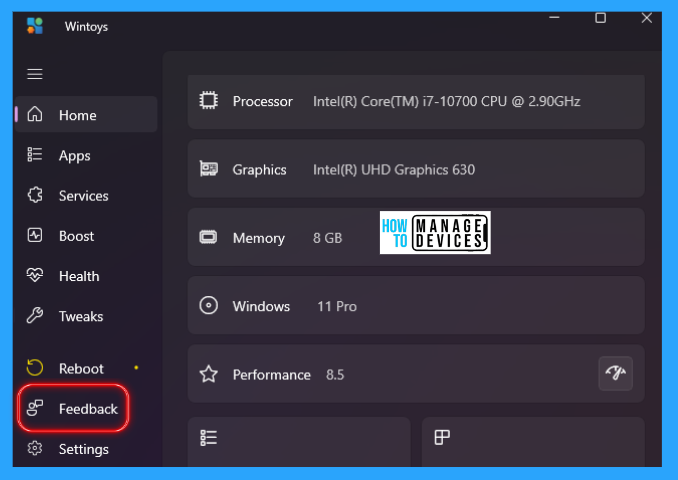678x480 pixels.
Task: Open the apps list tile icon
Action: [208, 438]
